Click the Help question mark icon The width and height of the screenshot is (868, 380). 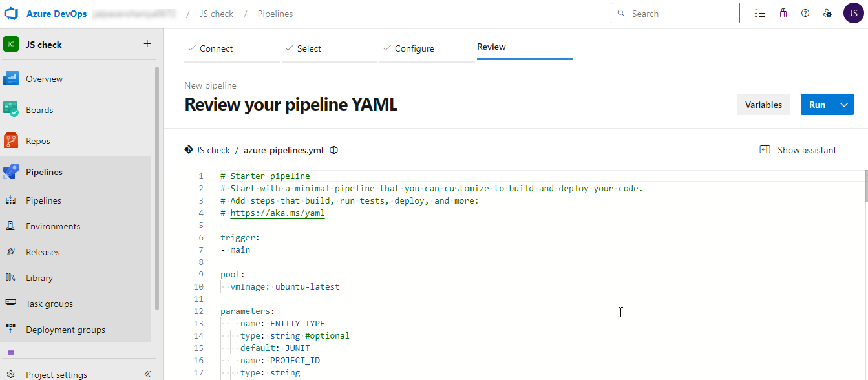pos(805,14)
